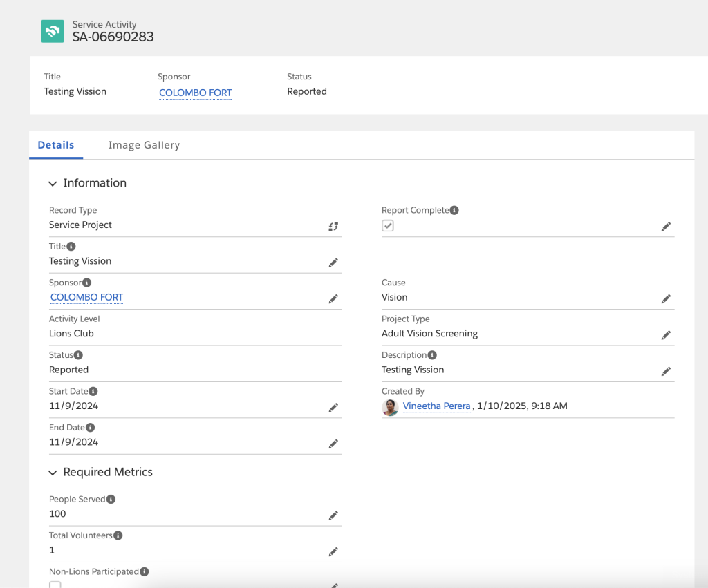
Task: Show the info tooltip beside the Title label
Action: (71, 247)
